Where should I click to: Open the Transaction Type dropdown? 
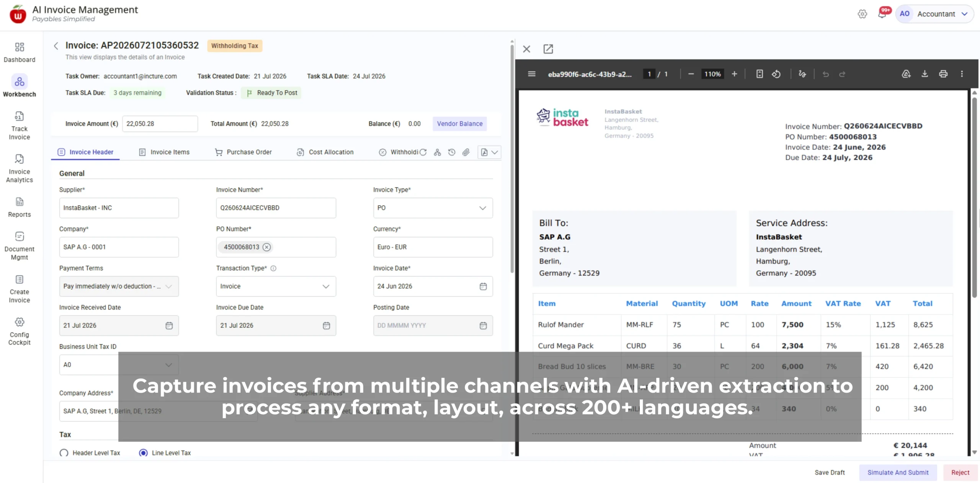tap(276, 286)
